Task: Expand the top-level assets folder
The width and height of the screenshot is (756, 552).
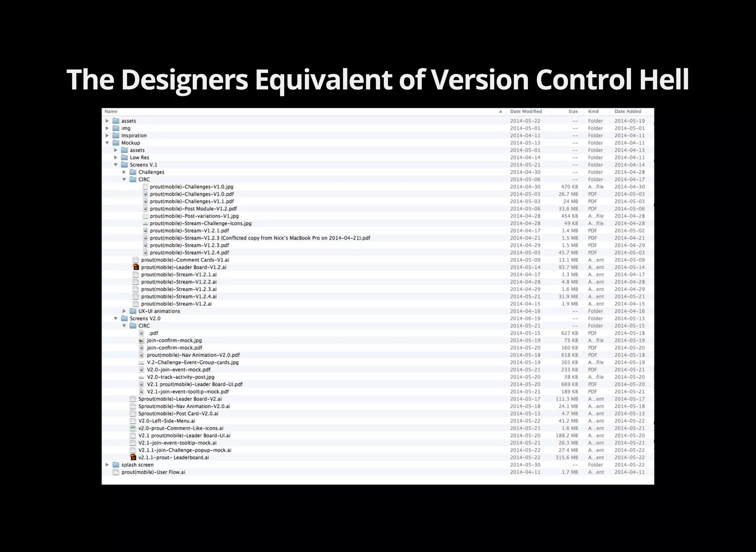Action: click(107, 121)
